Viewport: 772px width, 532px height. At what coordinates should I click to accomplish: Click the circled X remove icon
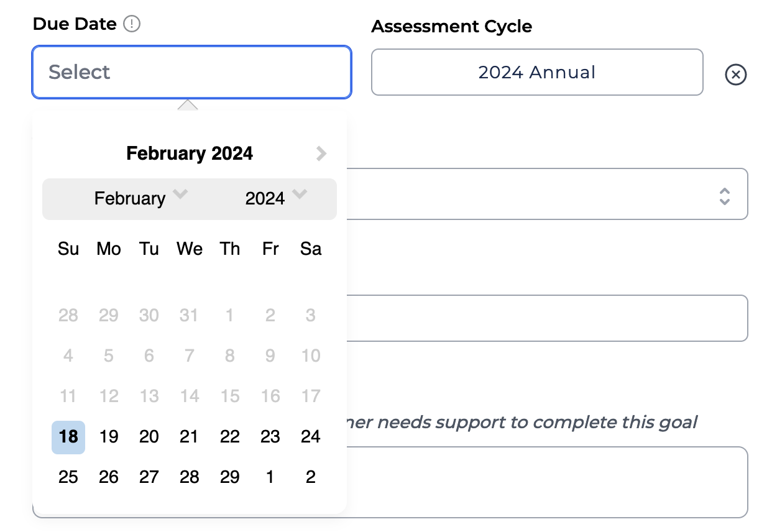tap(735, 75)
